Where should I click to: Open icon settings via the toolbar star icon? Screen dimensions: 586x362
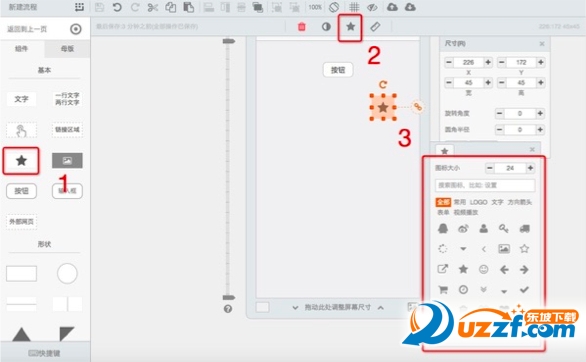[x=350, y=27]
